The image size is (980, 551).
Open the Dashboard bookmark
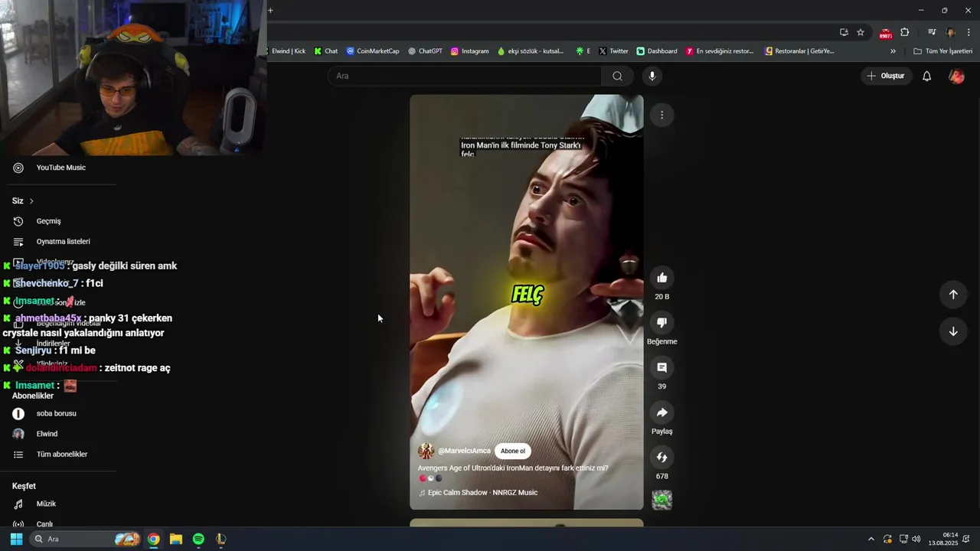tap(657, 51)
